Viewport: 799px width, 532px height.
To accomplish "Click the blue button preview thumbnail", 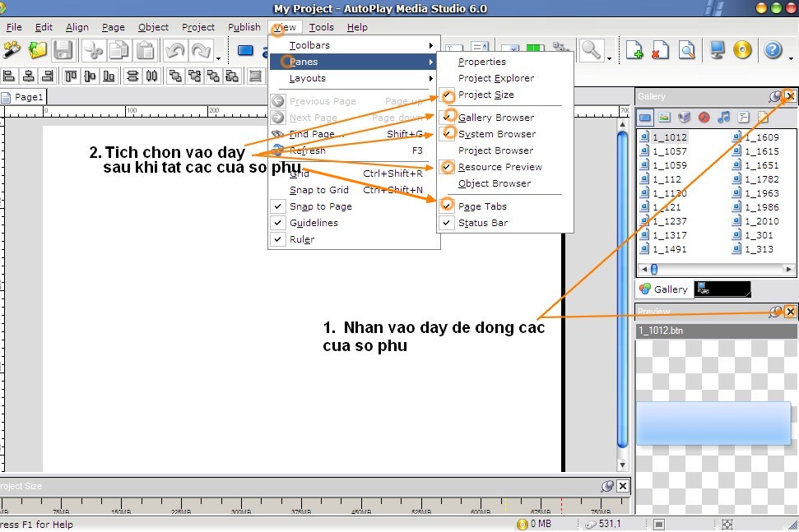I will [713, 423].
